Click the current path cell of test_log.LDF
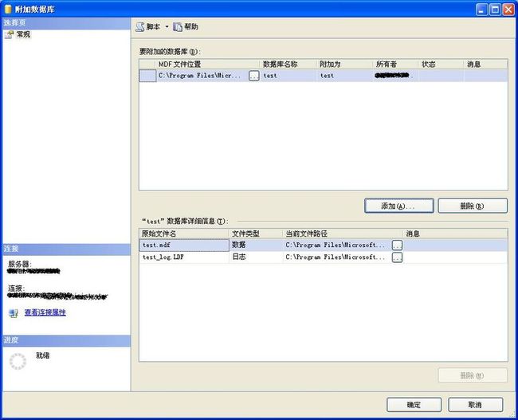 coord(338,257)
